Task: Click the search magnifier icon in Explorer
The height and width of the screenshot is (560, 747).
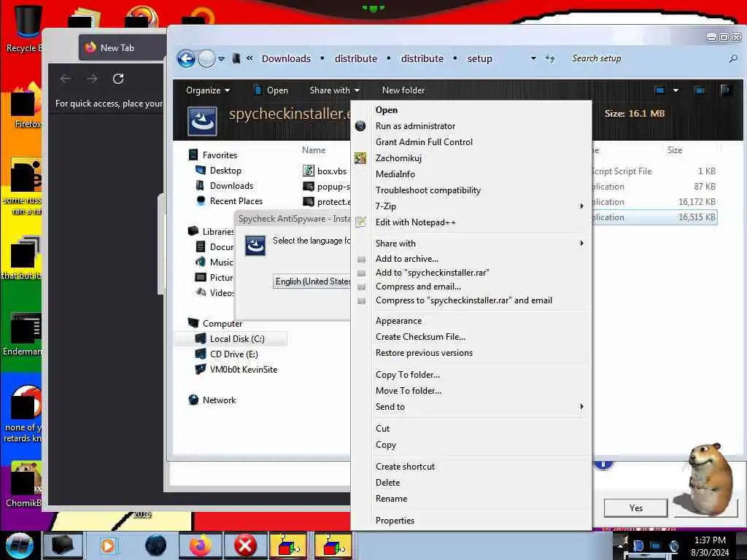Action: pyautogui.click(x=733, y=58)
